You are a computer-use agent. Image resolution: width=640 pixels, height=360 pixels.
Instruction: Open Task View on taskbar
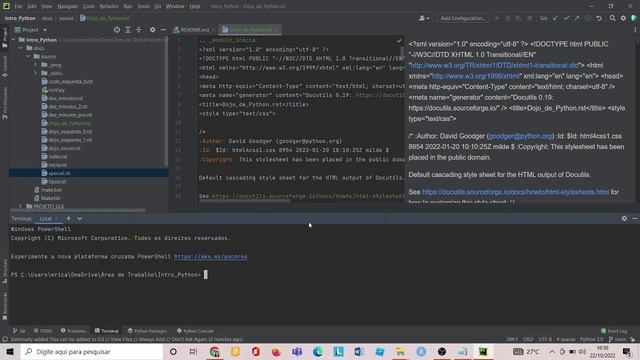pos(193,351)
